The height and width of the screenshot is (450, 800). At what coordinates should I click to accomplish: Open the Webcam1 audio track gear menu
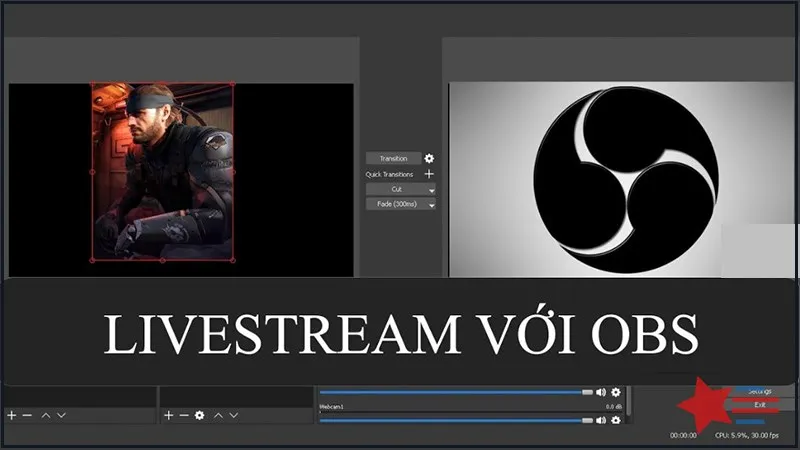(616, 420)
